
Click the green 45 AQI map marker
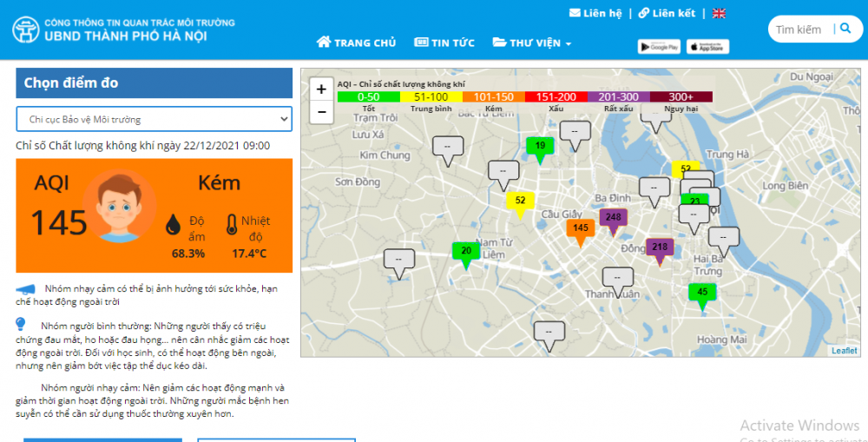tap(702, 293)
